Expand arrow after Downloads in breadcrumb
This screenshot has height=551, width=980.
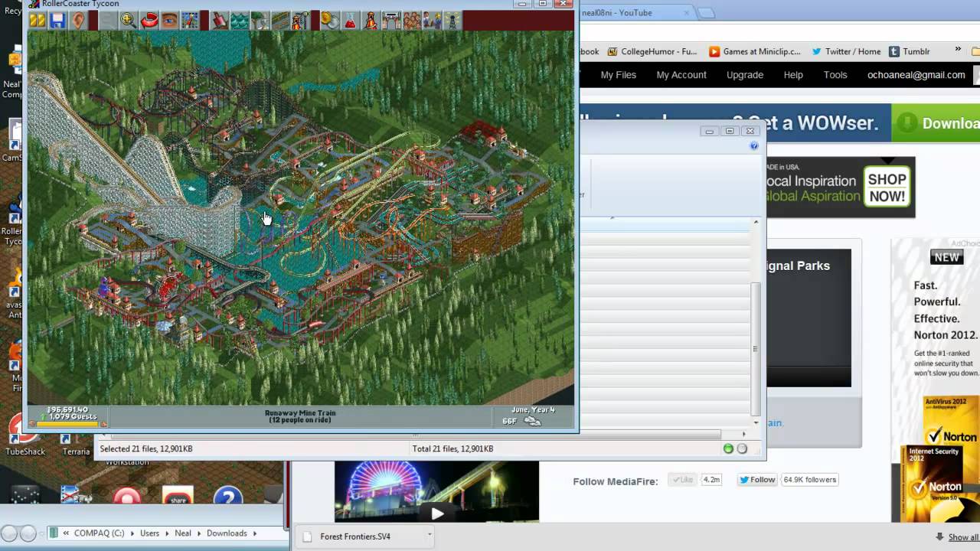coord(255,533)
